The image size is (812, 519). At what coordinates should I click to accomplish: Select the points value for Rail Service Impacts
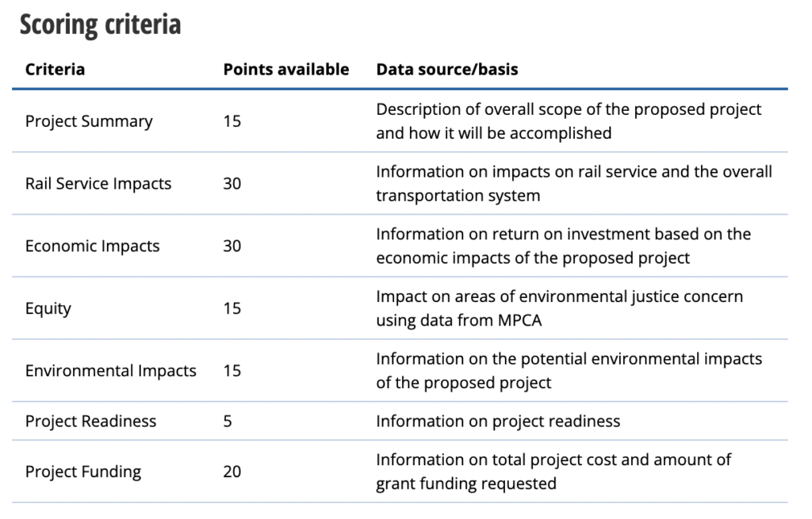click(x=232, y=183)
